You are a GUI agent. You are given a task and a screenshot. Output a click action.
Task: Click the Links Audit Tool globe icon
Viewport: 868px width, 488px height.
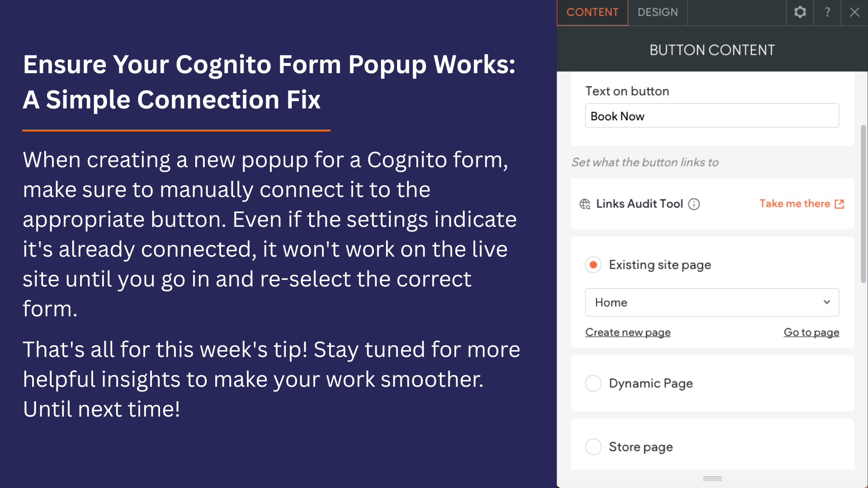(585, 204)
